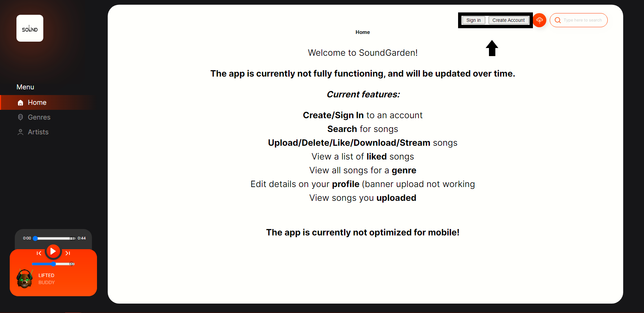Skip to previous track
The width and height of the screenshot is (644, 313).
point(39,253)
